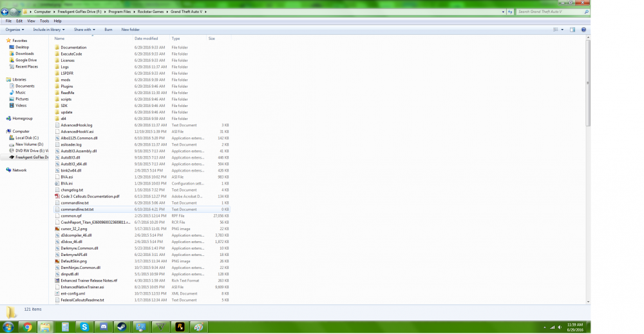Open Recent Places in navigation pane

coord(26,66)
